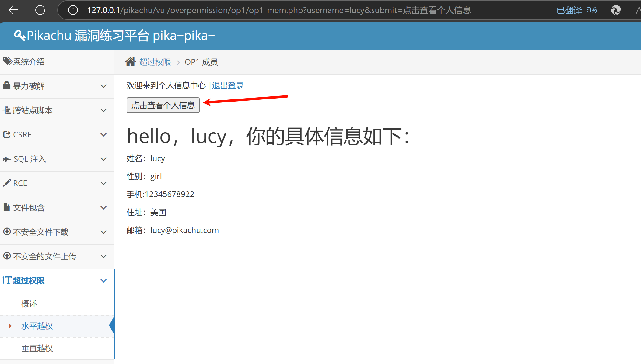Screen dimensions: 641x364
Task: Open the RCE menu label
Action: point(20,183)
